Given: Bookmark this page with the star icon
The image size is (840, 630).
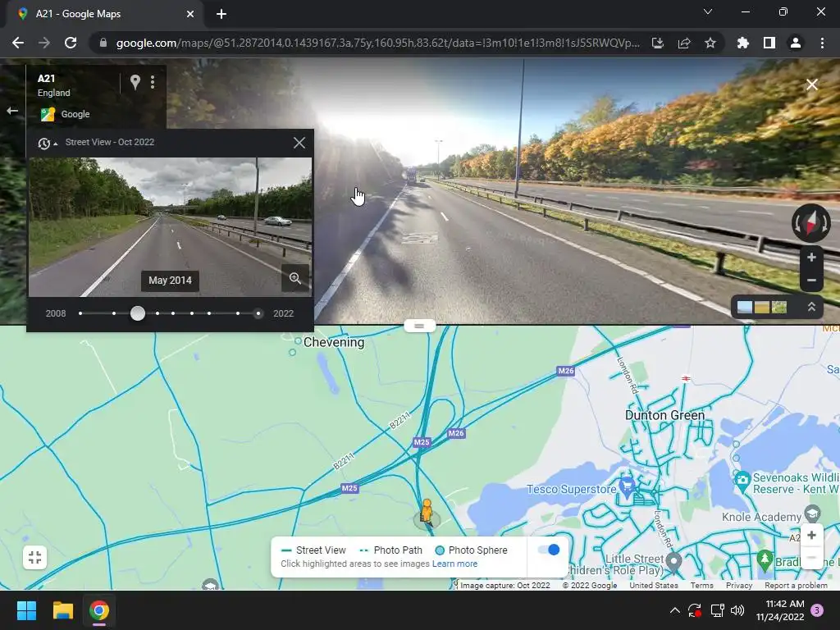Looking at the screenshot, I should coord(710,43).
